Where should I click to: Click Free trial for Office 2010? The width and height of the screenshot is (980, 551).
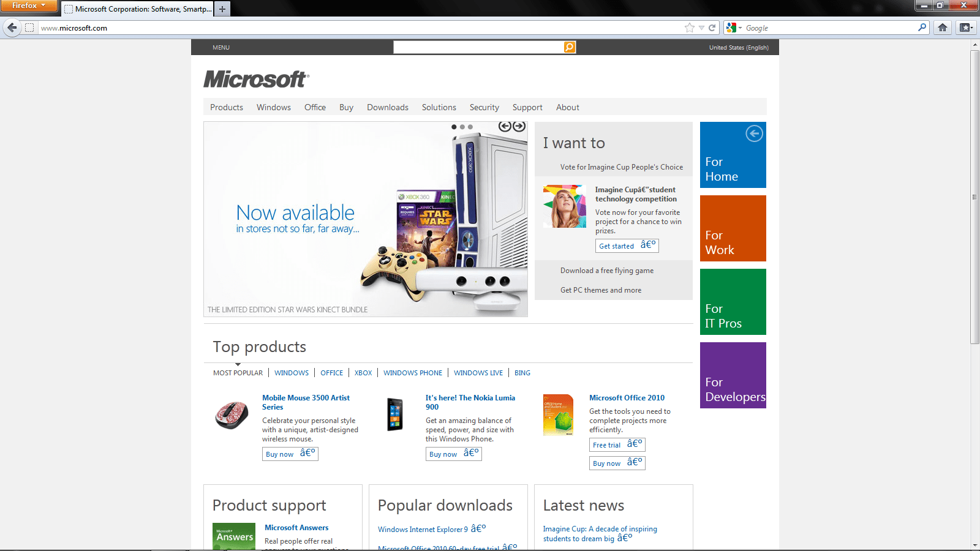617,444
